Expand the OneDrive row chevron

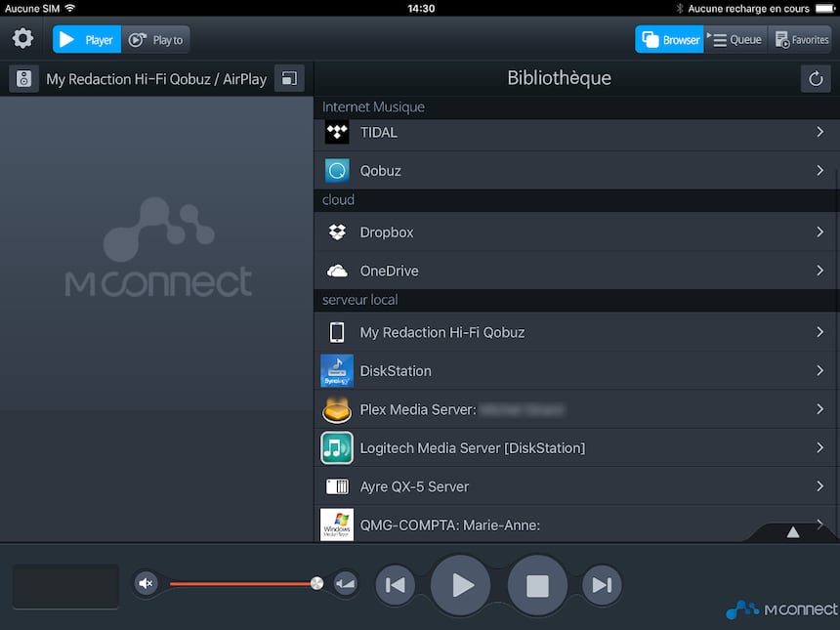click(x=819, y=271)
